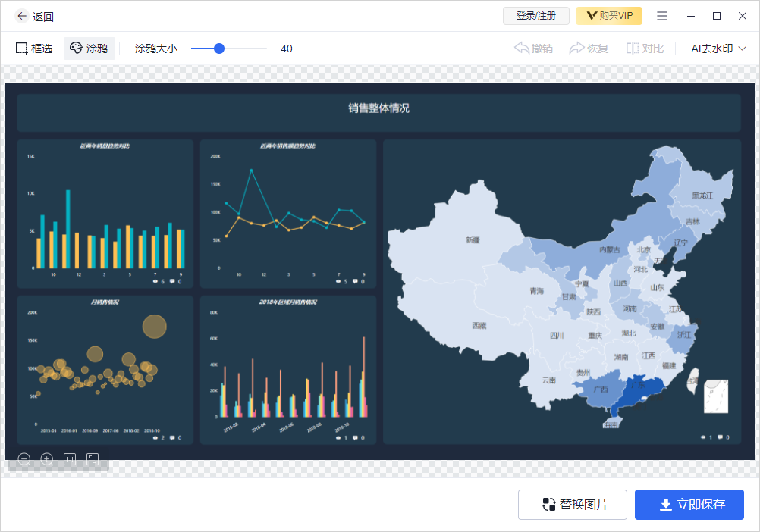
Task: Zoom out with the minus magnifier icon
Action: [x=24, y=459]
